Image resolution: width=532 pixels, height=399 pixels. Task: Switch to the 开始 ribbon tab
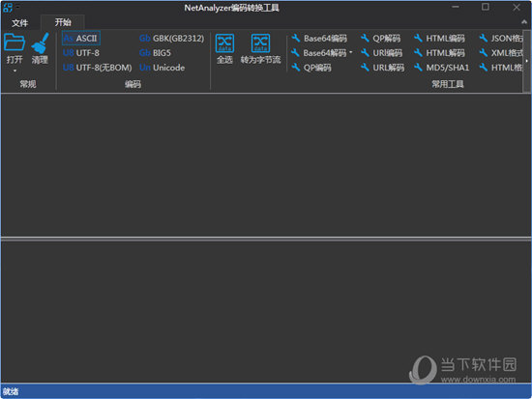point(63,22)
